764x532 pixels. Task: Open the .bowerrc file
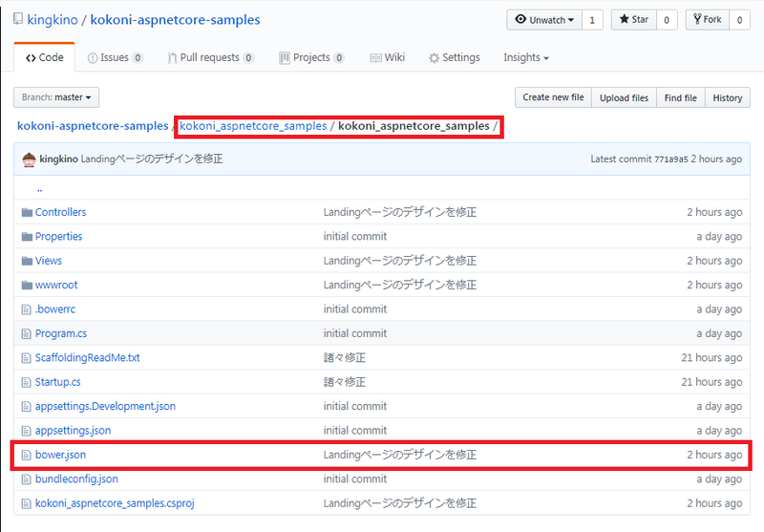(55, 309)
